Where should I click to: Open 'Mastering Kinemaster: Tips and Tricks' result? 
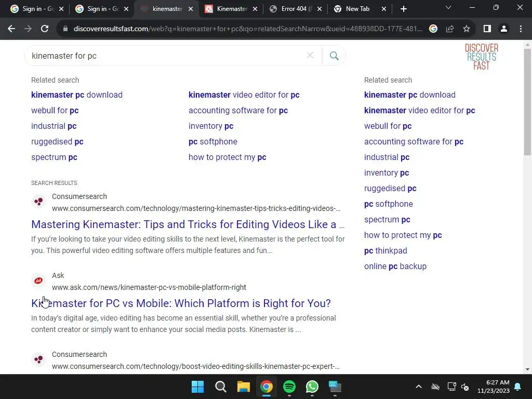(x=188, y=224)
